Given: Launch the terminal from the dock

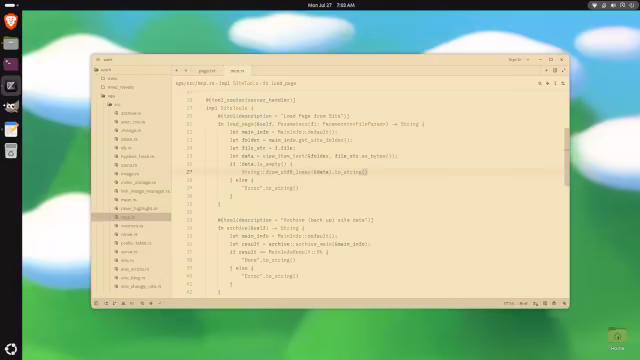Looking at the screenshot, I should 11,64.
